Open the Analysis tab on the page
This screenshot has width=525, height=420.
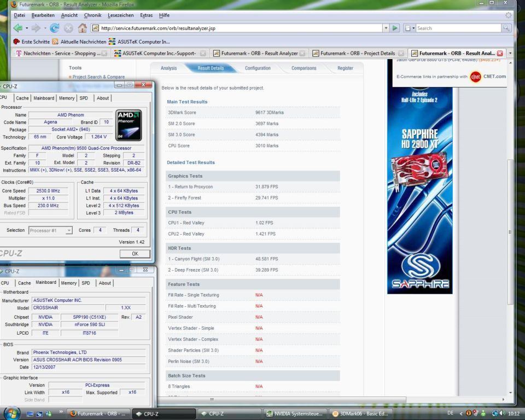pos(169,68)
